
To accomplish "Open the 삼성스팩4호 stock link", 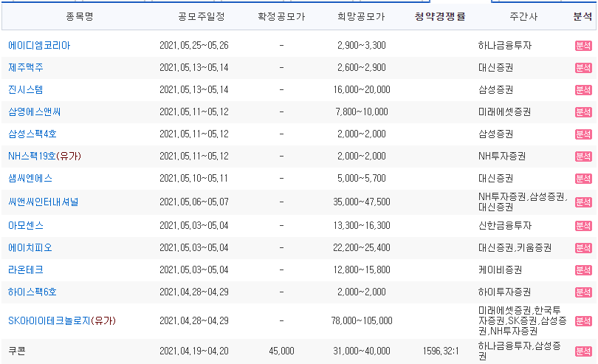I will click(32, 134).
